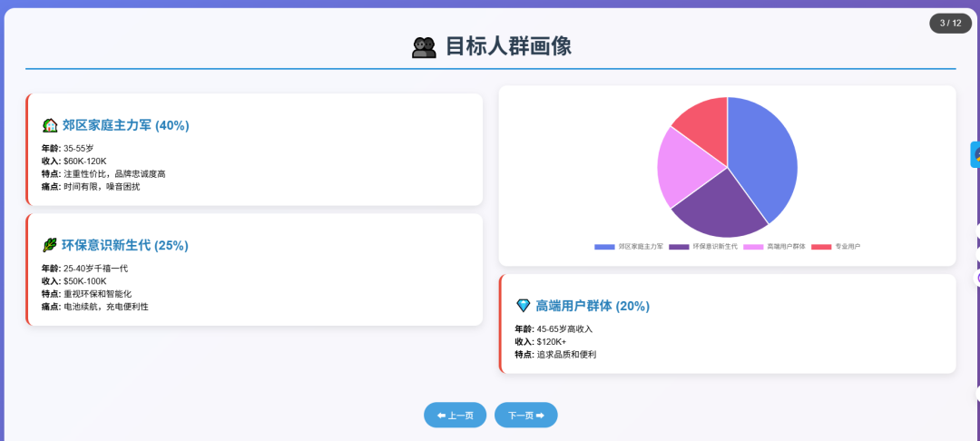980x441 pixels.
Task: Click the 3 / 12 slide counter badge
Action: (951, 23)
